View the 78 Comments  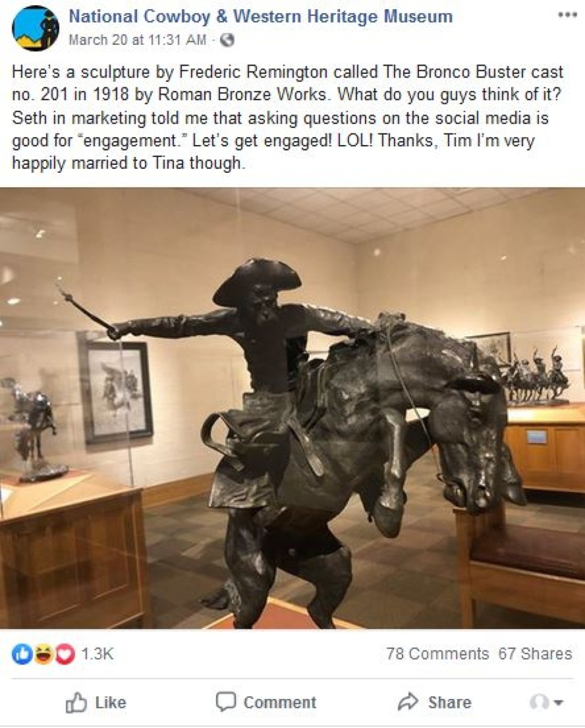tap(437, 653)
